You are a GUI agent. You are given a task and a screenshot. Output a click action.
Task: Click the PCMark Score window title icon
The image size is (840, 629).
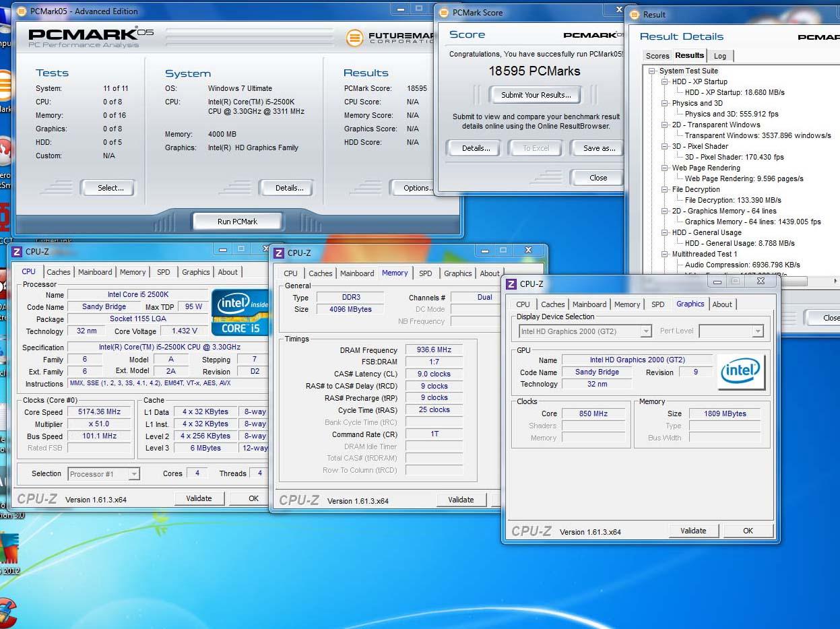point(444,12)
